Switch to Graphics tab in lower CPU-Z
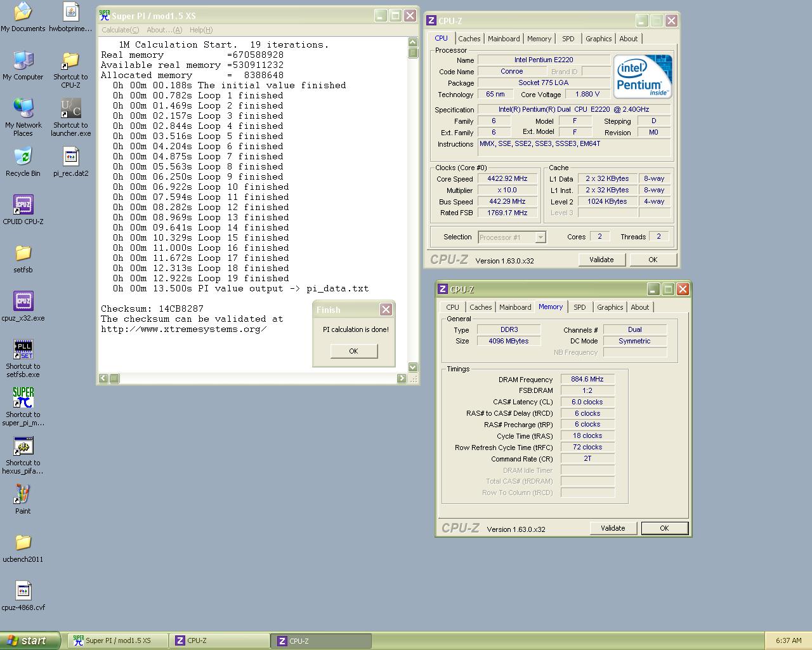812x650 pixels. click(610, 307)
